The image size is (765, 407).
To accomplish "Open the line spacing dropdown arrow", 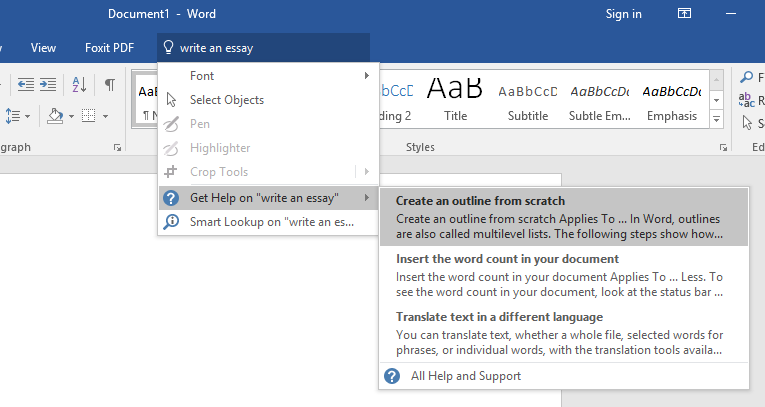I will (x=27, y=117).
